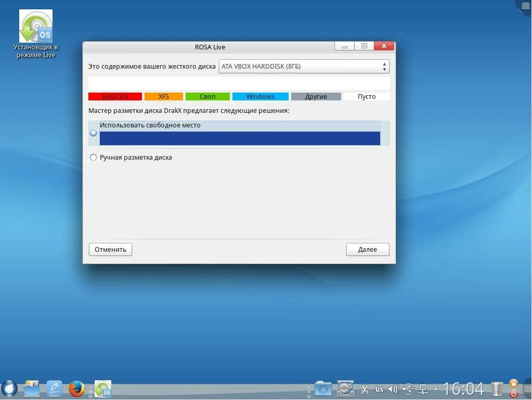Click the red Ext2/3/4 legend swatch
This screenshot has height=400, width=532.
[x=115, y=96]
